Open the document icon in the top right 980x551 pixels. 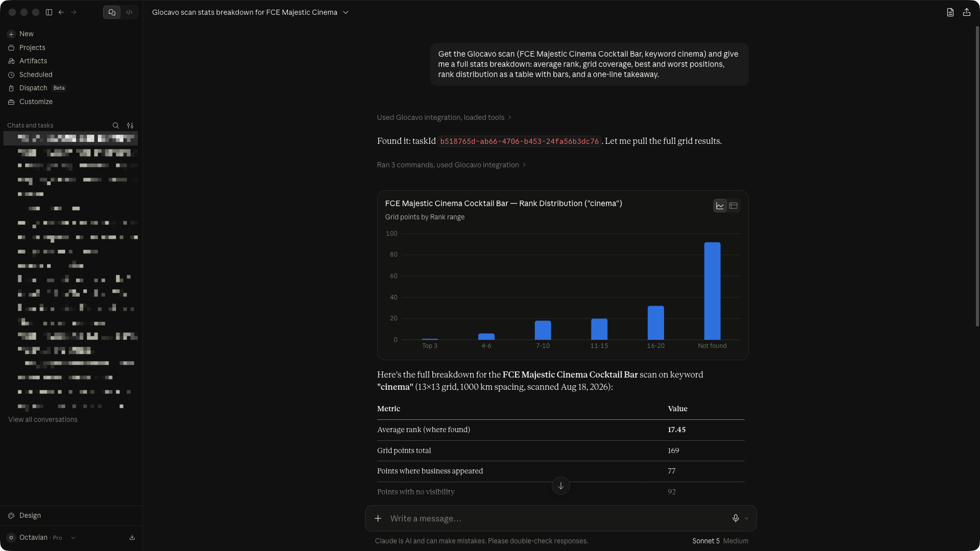950,12
